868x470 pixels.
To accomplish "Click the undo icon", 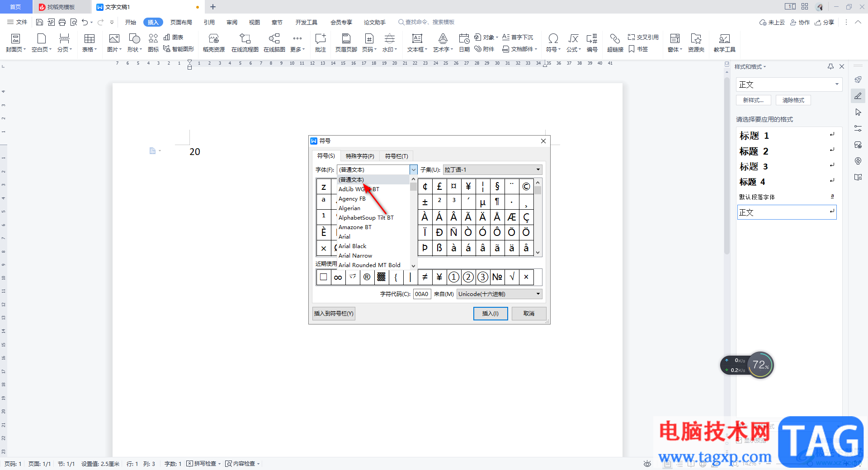I will (85, 22).
